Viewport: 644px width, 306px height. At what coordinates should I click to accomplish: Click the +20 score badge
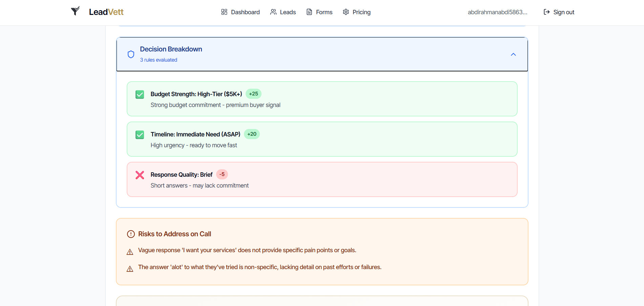252,134
